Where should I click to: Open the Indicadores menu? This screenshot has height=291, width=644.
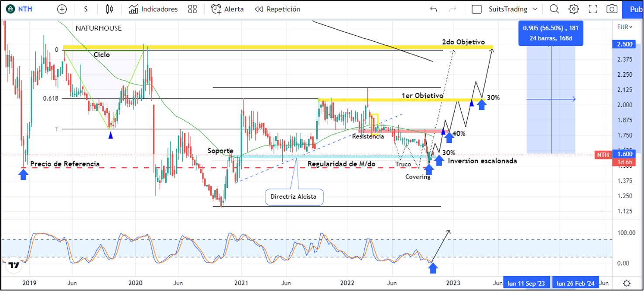[x=153, y=9]
